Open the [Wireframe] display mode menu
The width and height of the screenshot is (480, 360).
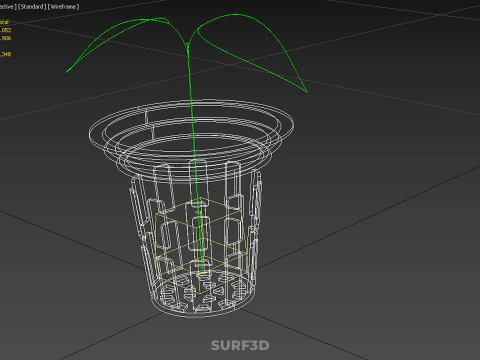click(64, 7)
